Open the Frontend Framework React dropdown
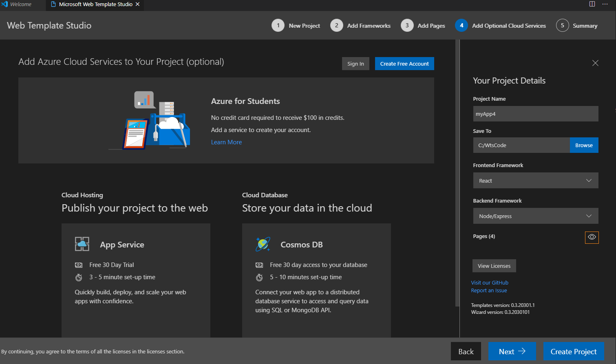616x364 pixels. [536, 181]
